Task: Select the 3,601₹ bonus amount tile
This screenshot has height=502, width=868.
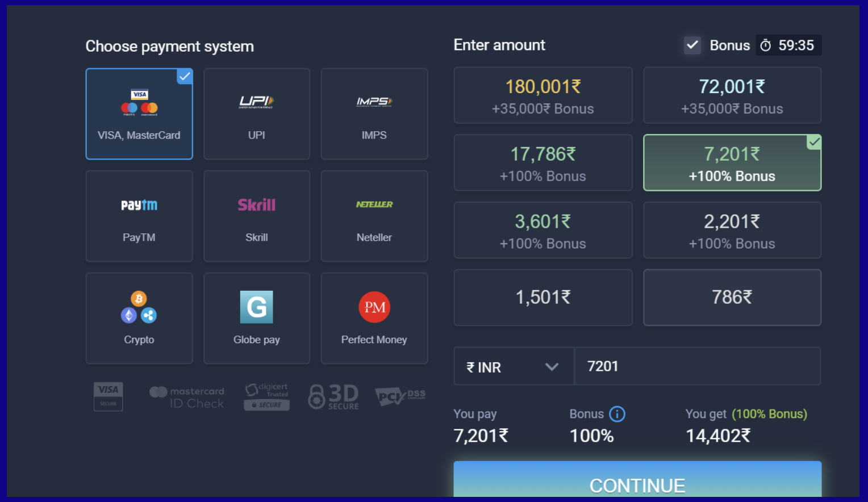Action: [x=542, y=230]
